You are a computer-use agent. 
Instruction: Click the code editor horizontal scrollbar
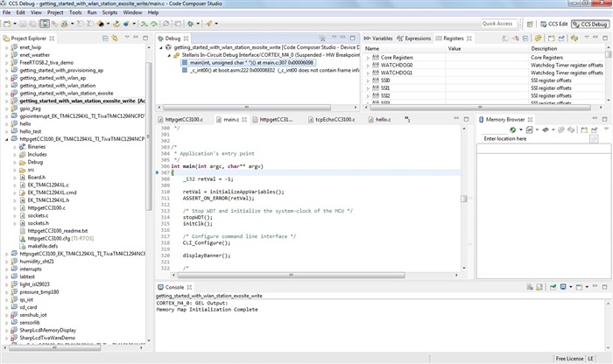tap(292, 275)
